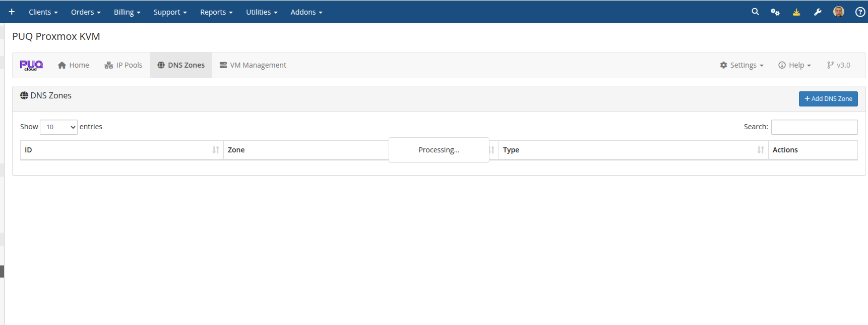Image resolution: width=868 pixels, height=325 pixels.
Task: Open the search magnifier icon
Action: pyautogui.click(x=755, y=12)
